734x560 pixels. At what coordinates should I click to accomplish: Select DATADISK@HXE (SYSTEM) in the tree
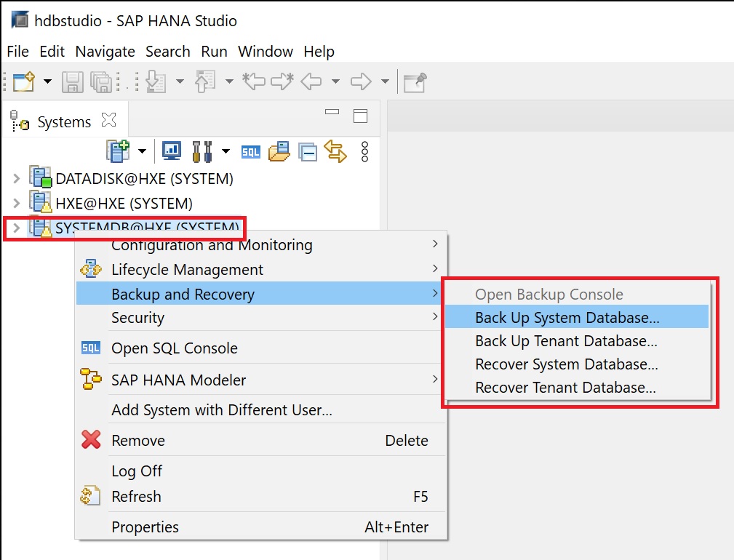coord(144,179)
